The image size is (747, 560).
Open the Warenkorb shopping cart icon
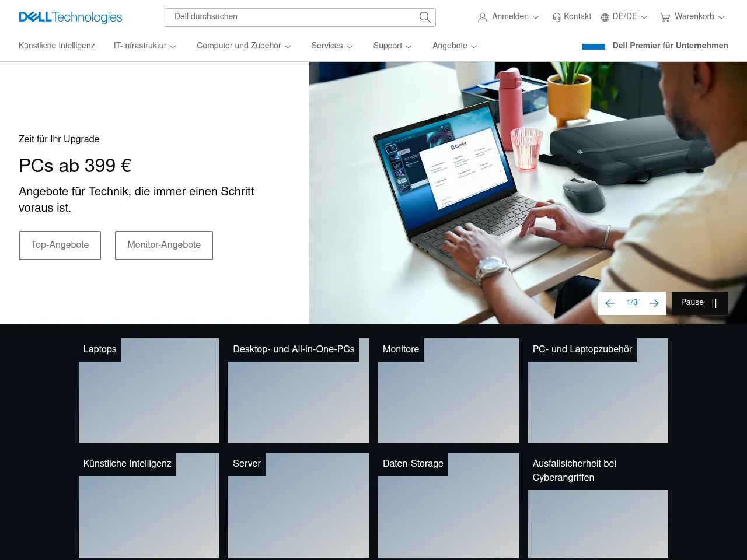665,17
